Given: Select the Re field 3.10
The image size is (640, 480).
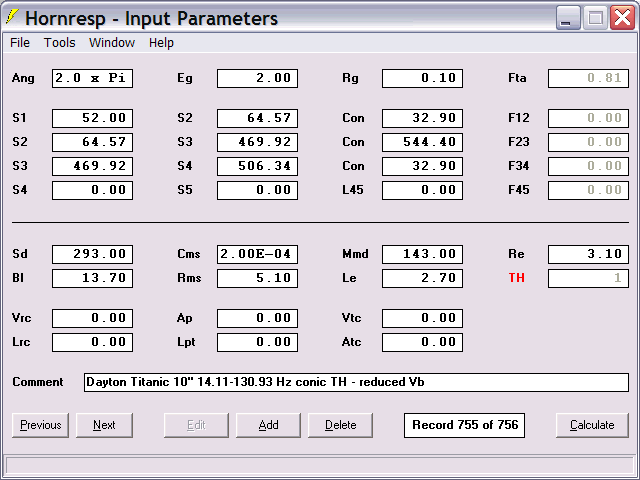Looking at the screenshot, I should pyautogui.click(x=588, y=254).
